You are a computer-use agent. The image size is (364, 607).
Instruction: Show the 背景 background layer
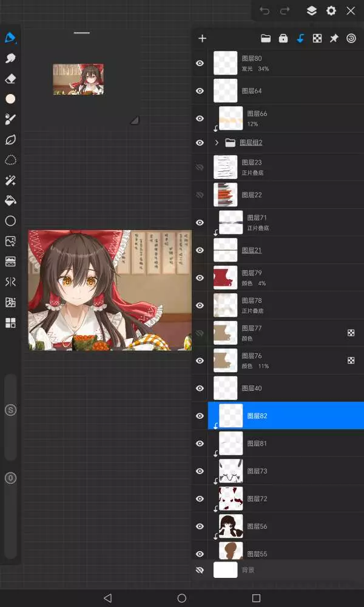200,570
